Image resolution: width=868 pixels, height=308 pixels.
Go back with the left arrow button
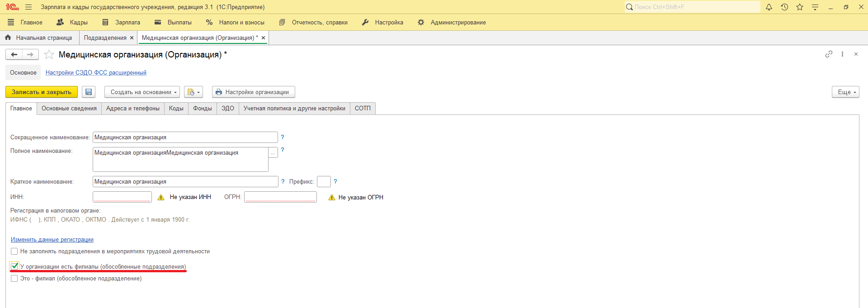[14, 55]
